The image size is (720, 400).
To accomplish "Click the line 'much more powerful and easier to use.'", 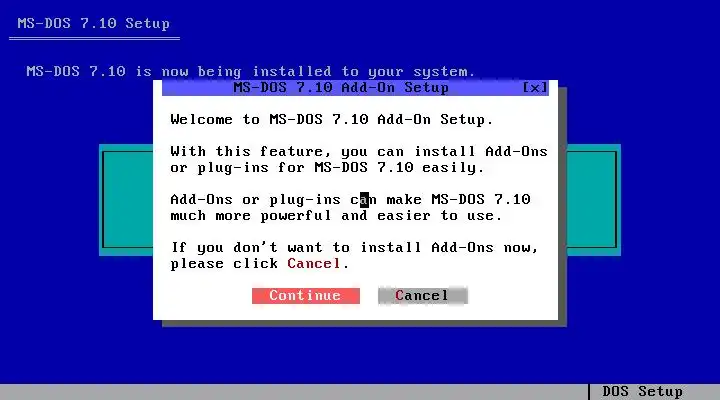I will 336,216.
